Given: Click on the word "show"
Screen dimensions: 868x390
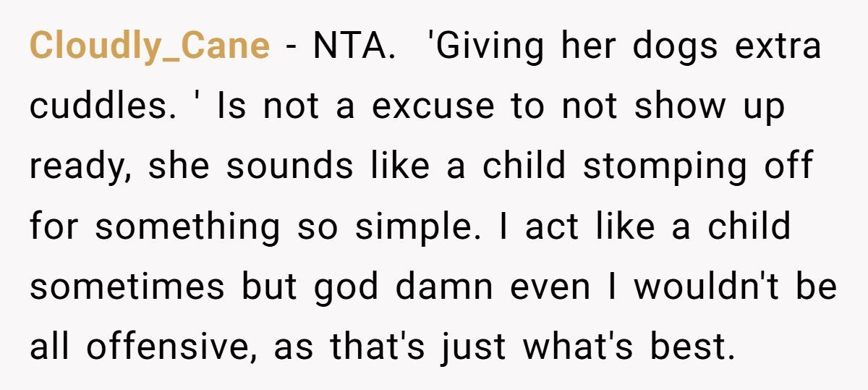Looking at the screenshot, I should click(x=681, y=106).
